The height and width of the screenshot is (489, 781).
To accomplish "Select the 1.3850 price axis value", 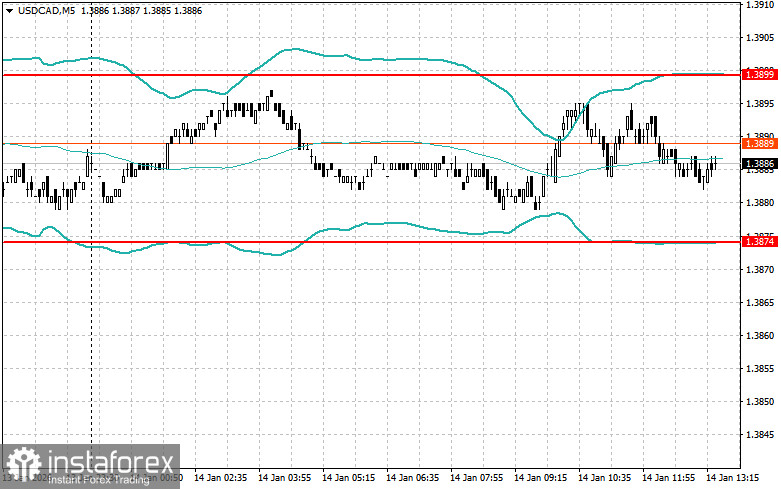I will pos(760,401).
